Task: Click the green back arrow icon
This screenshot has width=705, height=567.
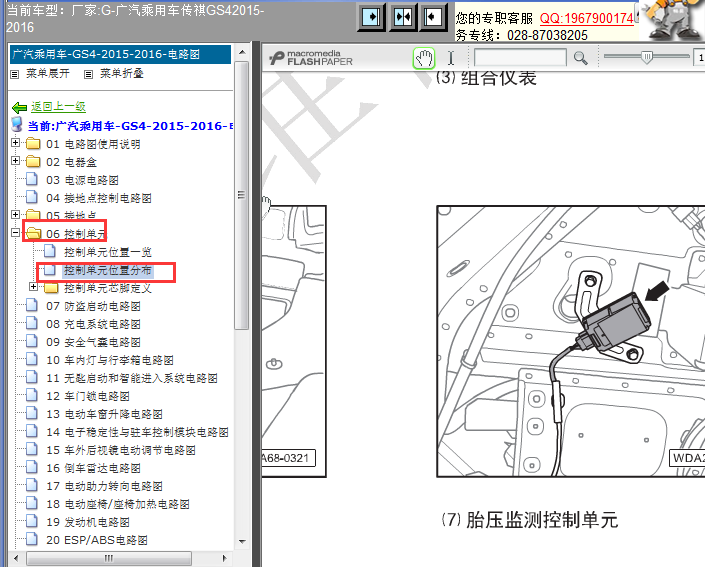Action: [x=19, y=107]
